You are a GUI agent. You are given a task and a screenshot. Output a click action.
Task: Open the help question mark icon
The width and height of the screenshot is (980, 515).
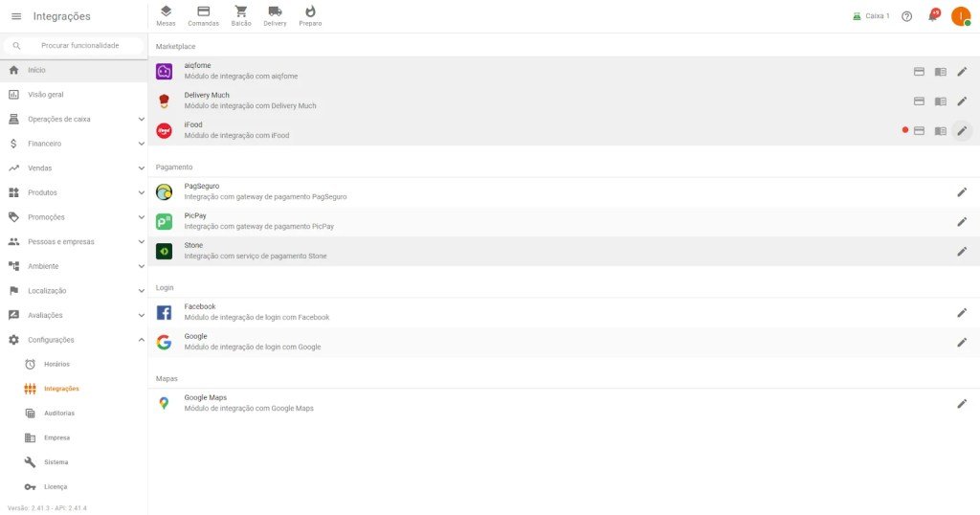907,16
